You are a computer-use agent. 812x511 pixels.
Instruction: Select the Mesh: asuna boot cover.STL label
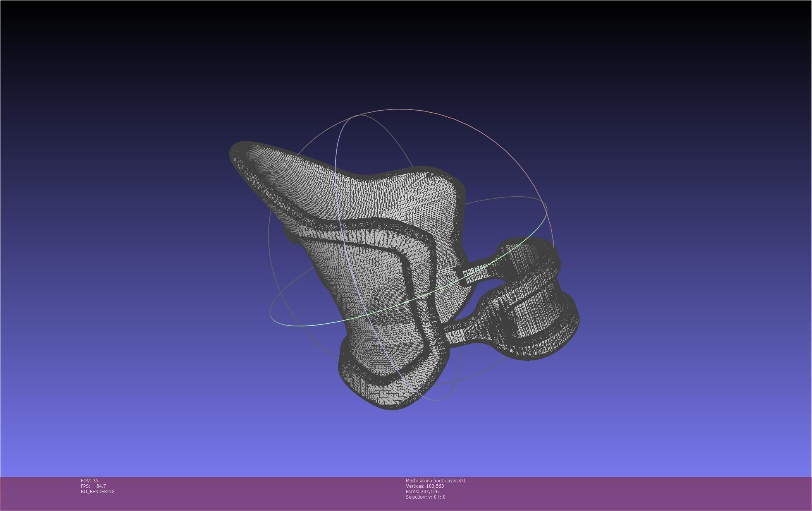point(436,480)
